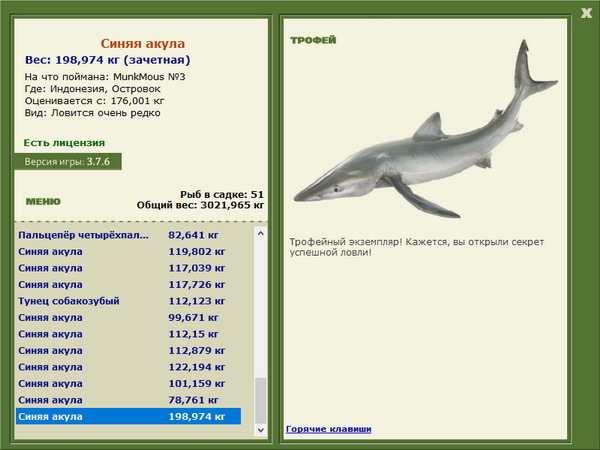Click the Оценивается с: 176,001 кг line
600x450 pixels.
[95, 101]
